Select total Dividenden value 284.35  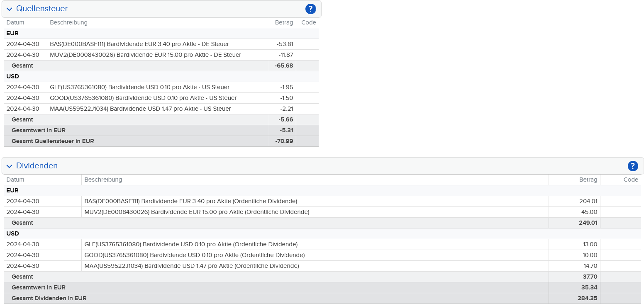click(588, 298)
